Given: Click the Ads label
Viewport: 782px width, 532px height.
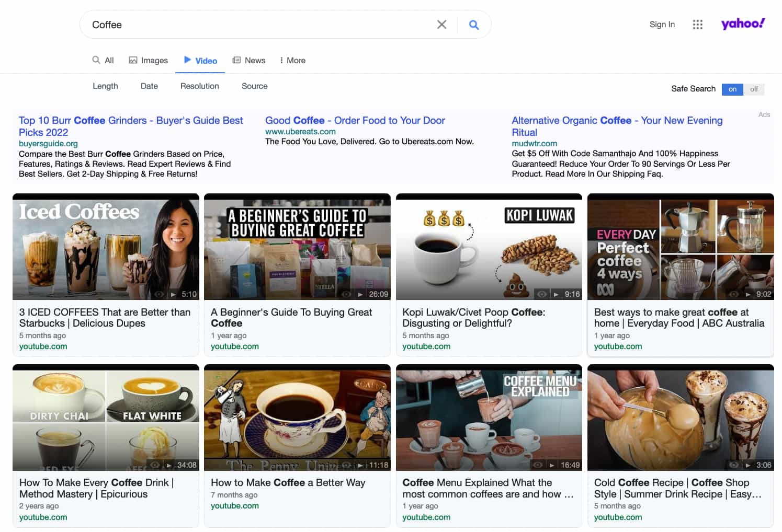Looking at the screenshot, I should tap(764, 114).
